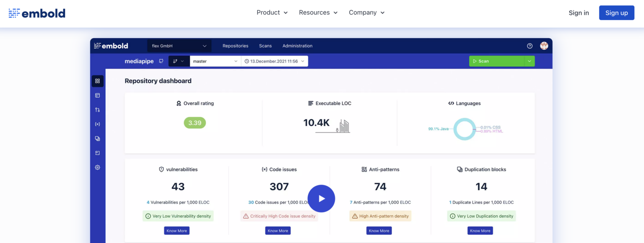The height and width of the screenshot is (243, 644).
Task: Click the user avatar in the app header
Action: 544,46
